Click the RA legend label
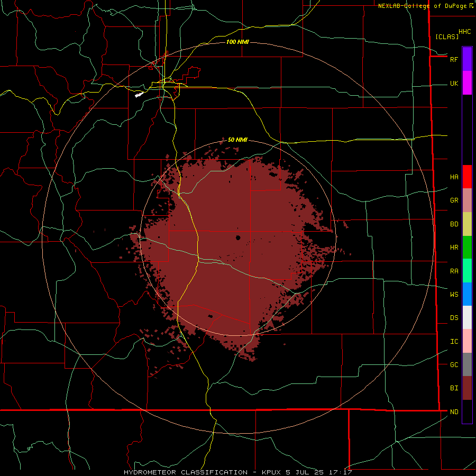The width and height of the screenshot is (476, 476). click(454, 271)
